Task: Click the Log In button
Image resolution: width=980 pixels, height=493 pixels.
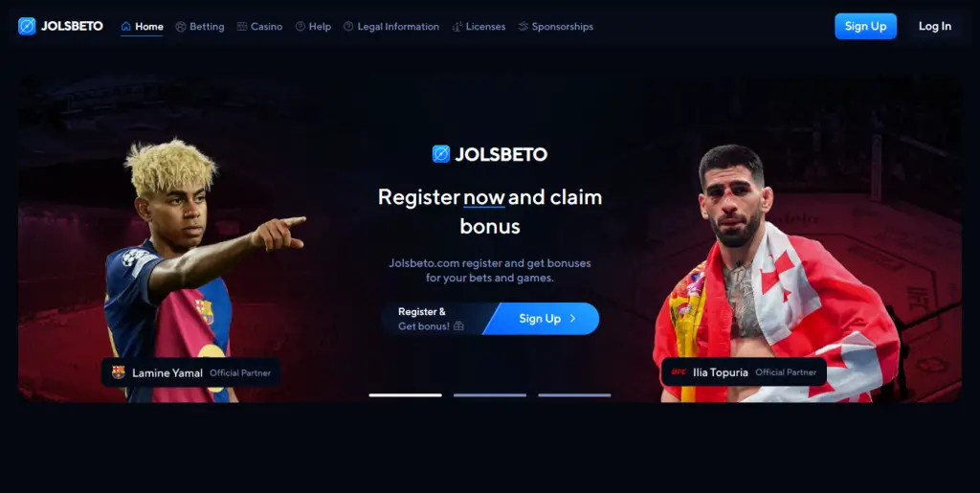Action: [x=935, y=26]
